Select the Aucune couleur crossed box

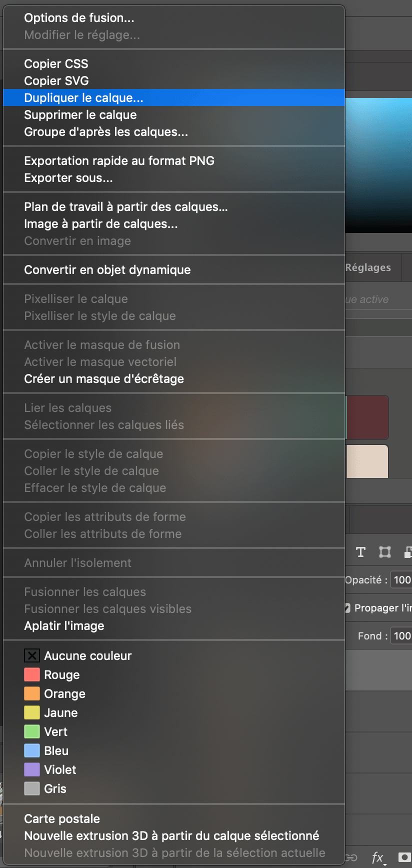point(32,655)
